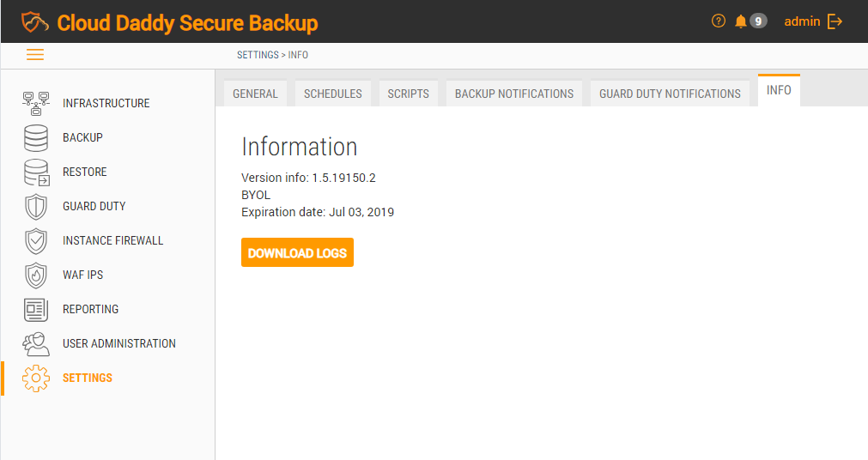Click the Guard Duty shield icon
Viewport: 868px width, 460px height.
(36, 207)
